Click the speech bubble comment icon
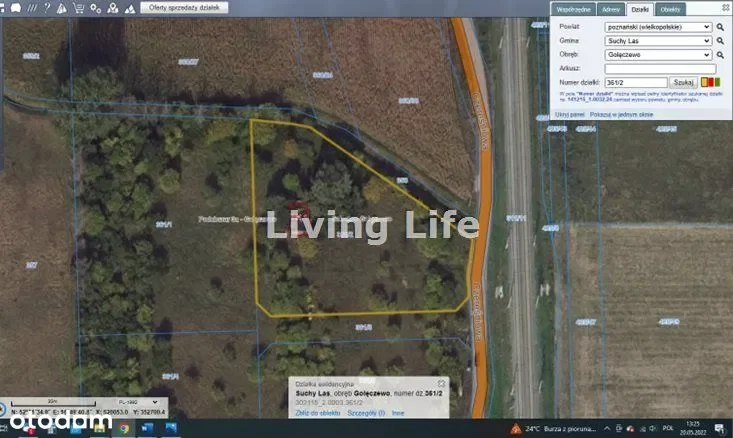 (14, 7)
